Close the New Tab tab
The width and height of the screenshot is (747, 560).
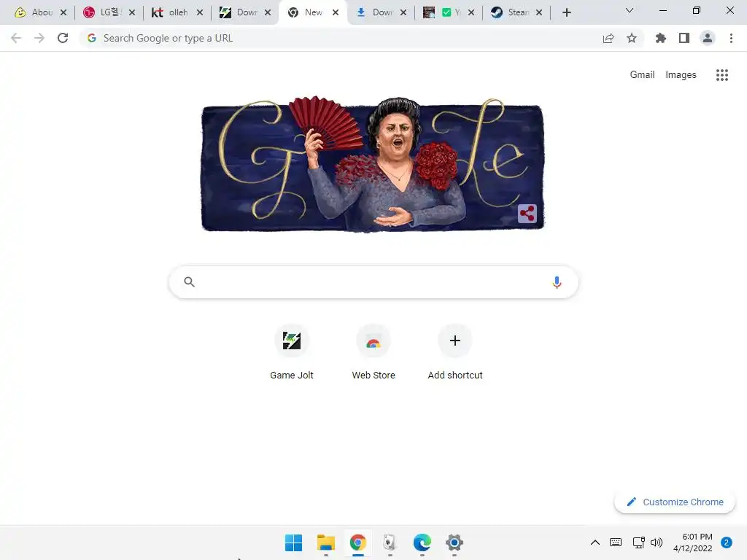click(x=336, y=12)
